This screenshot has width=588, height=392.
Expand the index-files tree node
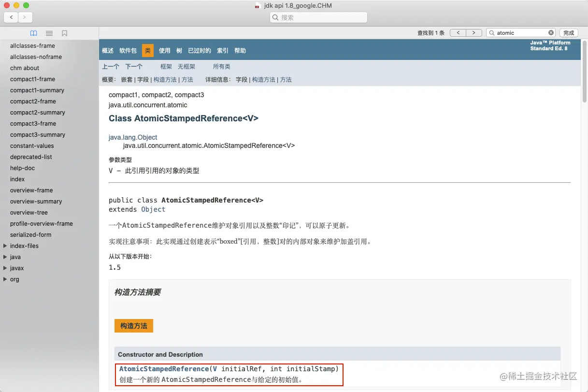(x=5, y=246)
